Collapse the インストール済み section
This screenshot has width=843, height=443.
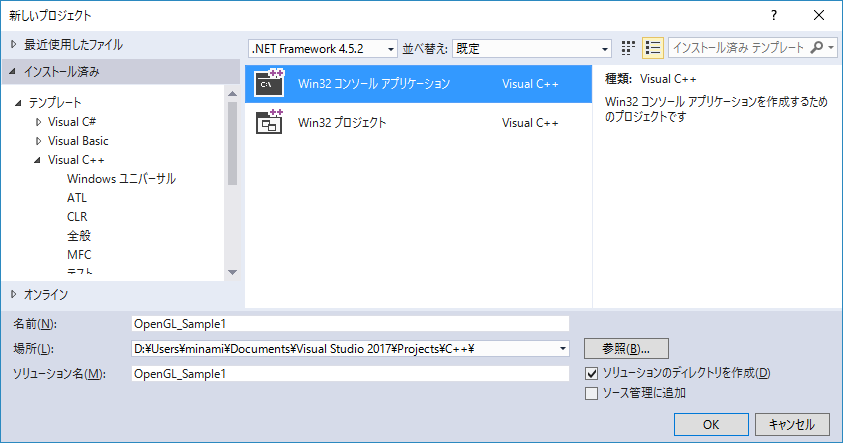coord(12,72)
